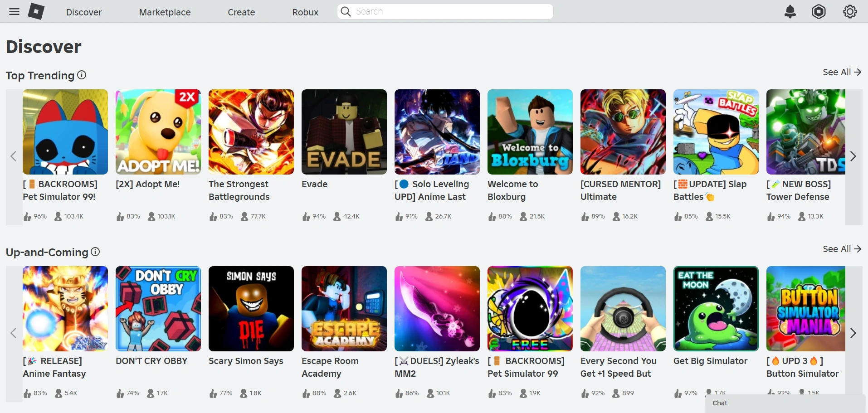Open the DON'T CRY OBBY thumbnail
The height and width of the screenshot is (413, 868).
click(158, 309)
